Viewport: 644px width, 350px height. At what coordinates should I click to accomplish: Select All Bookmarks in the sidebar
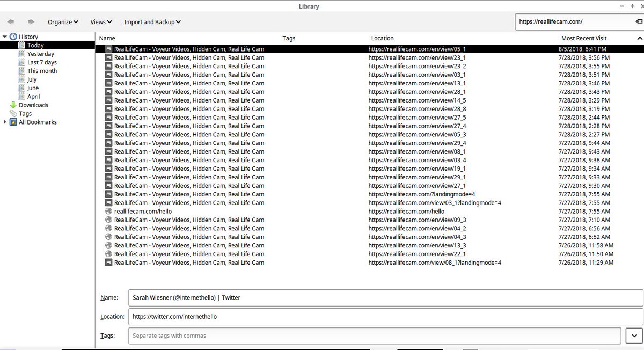pyautogui.click(x=38, y=122)
